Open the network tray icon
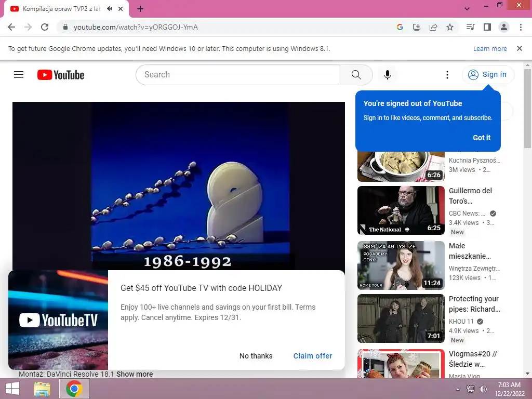 click(x=471, y=389)
